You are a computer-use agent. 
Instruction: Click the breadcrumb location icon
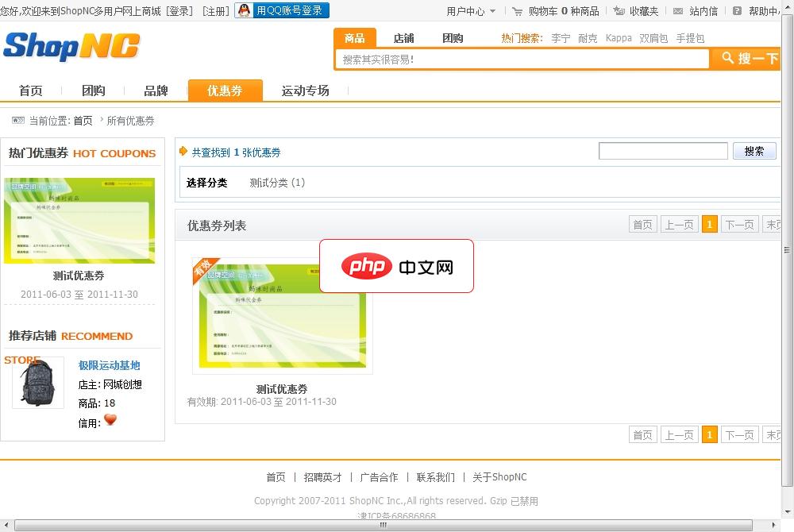pyautogui.click(x=17, y=120)
